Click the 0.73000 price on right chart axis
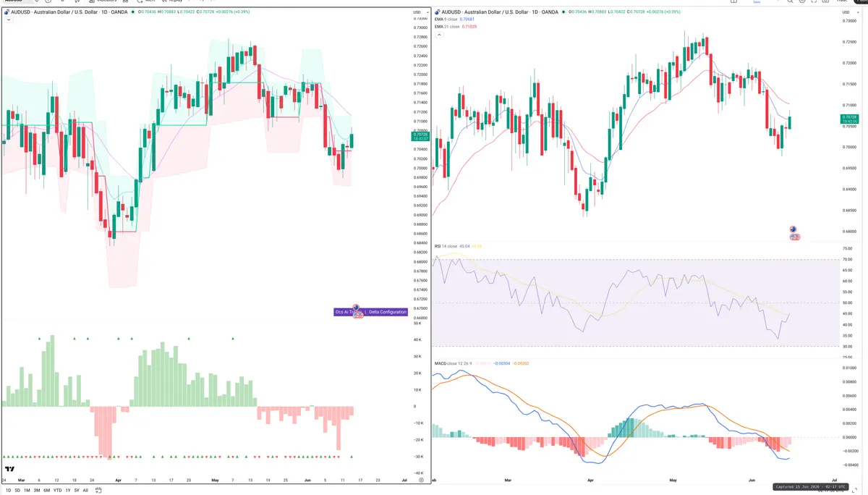 point(850,20)
